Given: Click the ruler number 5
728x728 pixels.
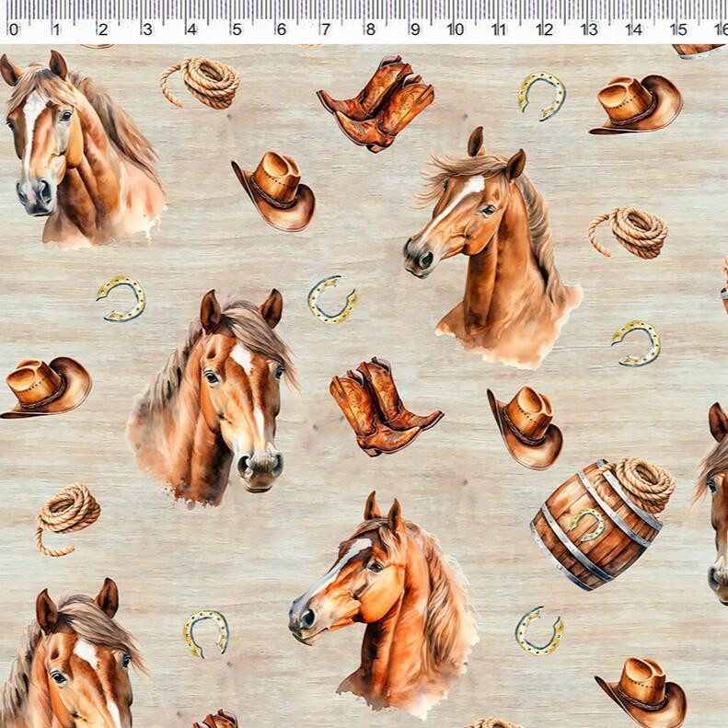Looking at the screenshot, I should click(x=237, y=29).
